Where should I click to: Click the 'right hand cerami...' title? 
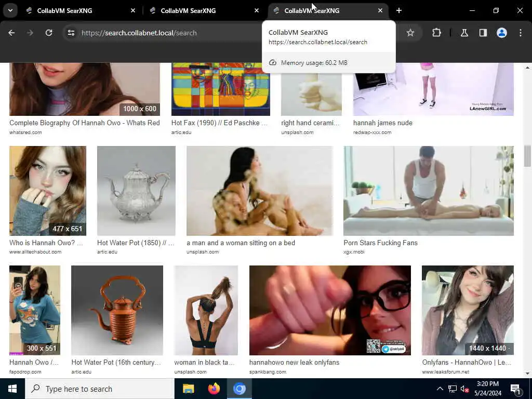point(310,123)
